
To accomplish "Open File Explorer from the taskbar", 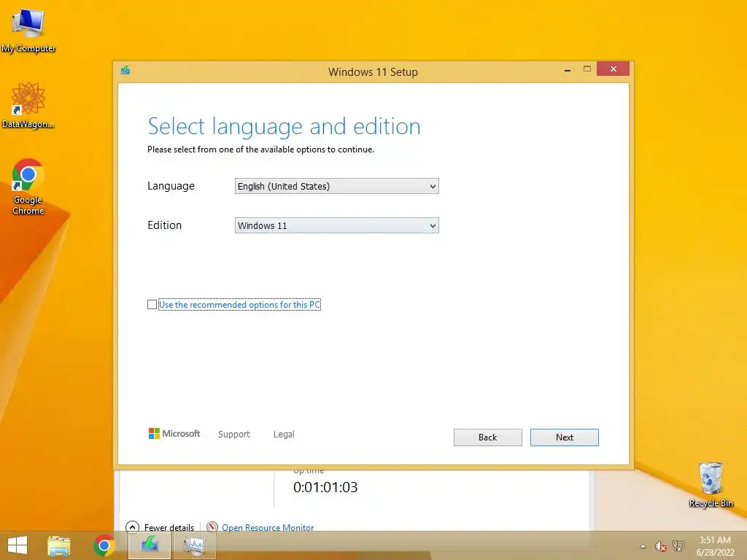I will (x=59, y=545).
